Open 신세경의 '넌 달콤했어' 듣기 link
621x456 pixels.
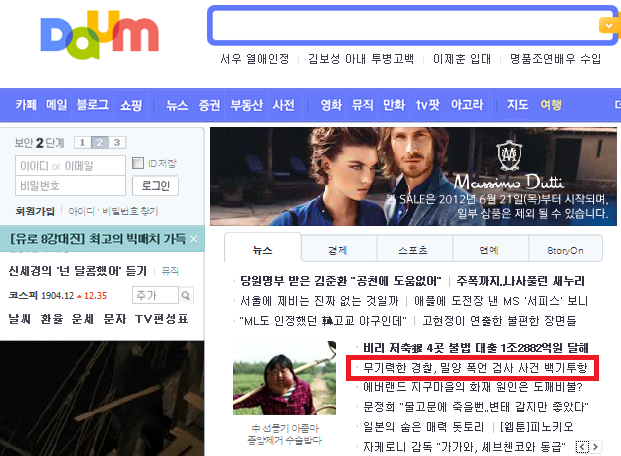tap(78, 271)
